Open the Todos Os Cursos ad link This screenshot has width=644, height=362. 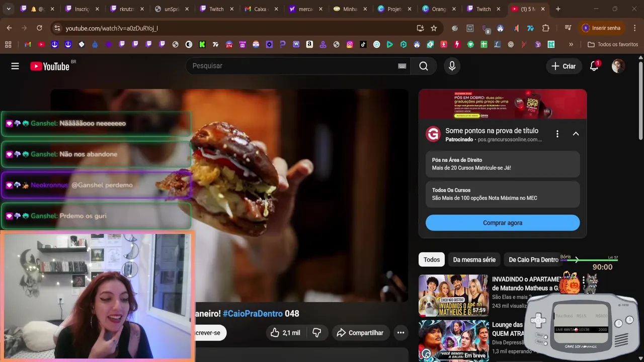tap(503, 194)
